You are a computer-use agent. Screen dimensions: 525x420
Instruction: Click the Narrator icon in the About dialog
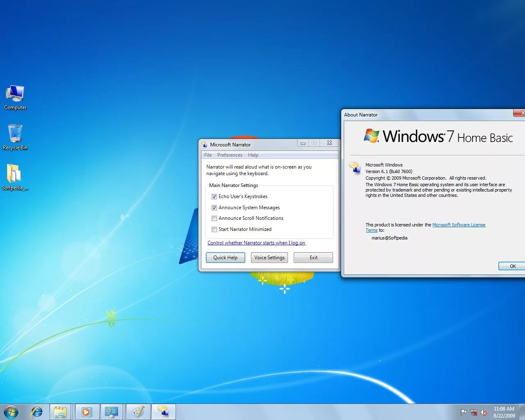pos(355,168)
